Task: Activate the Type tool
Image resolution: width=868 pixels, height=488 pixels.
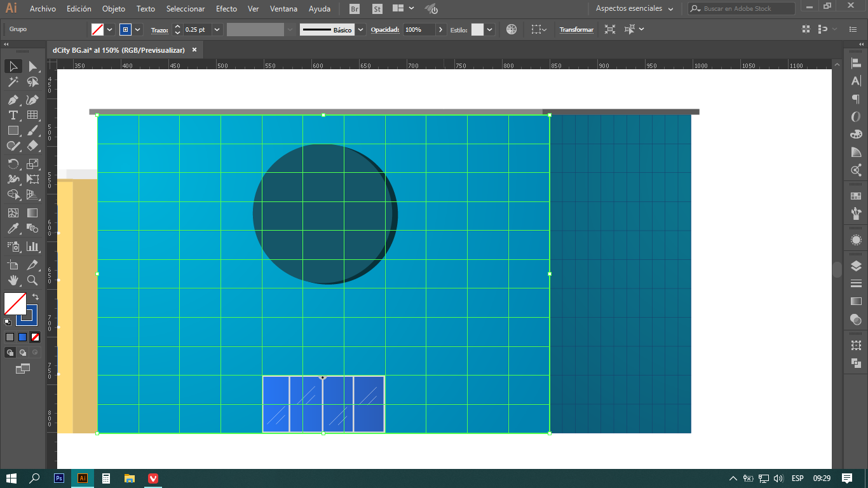Action: coord(13,115)
